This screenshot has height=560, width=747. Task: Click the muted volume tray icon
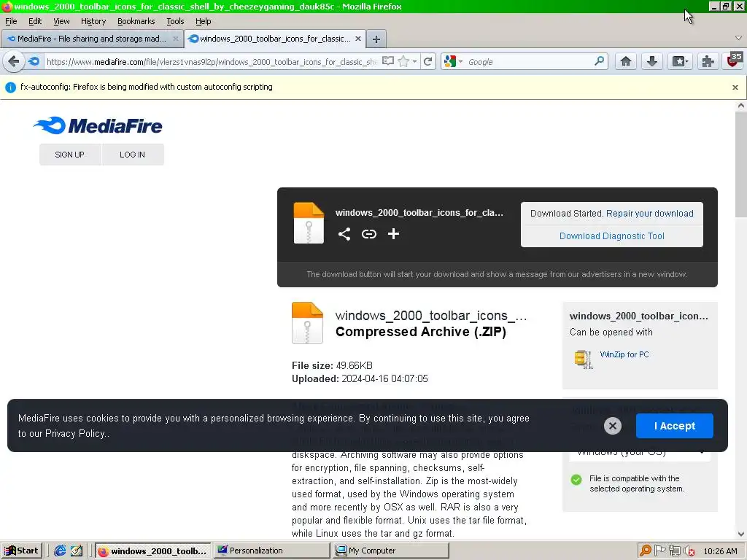(689, 551)
